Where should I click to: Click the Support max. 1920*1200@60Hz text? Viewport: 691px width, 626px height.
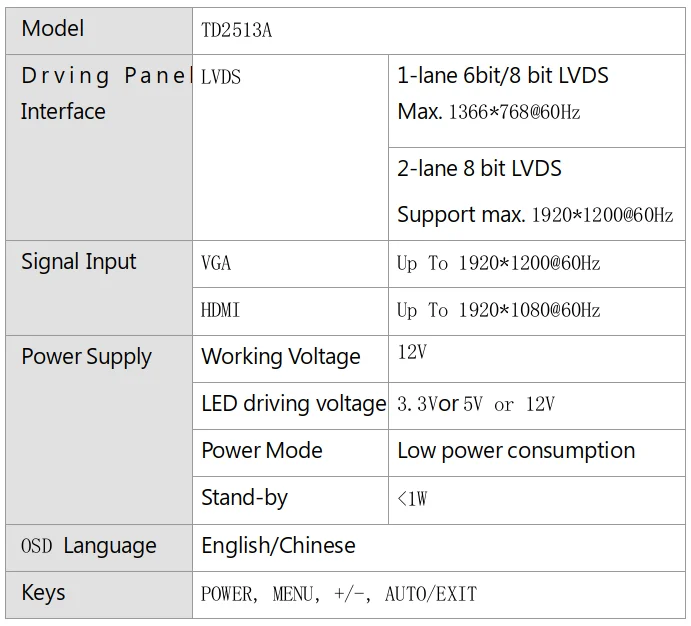pos(535,215)
